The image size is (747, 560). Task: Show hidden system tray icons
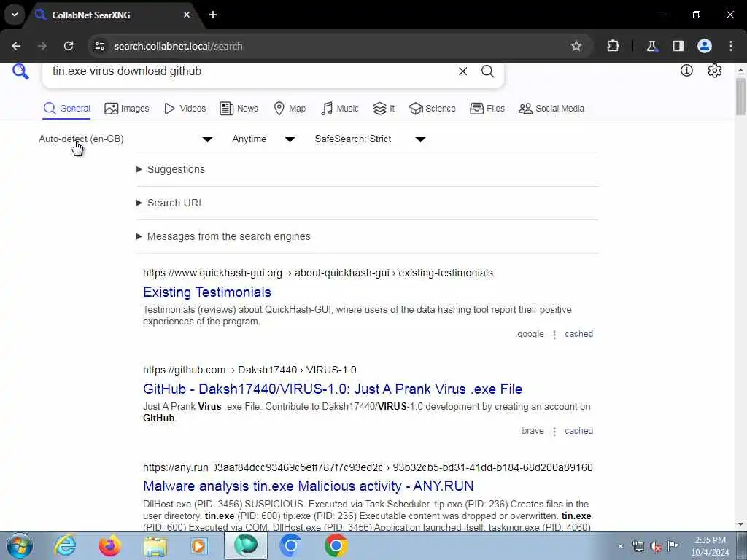pos(620,546)
